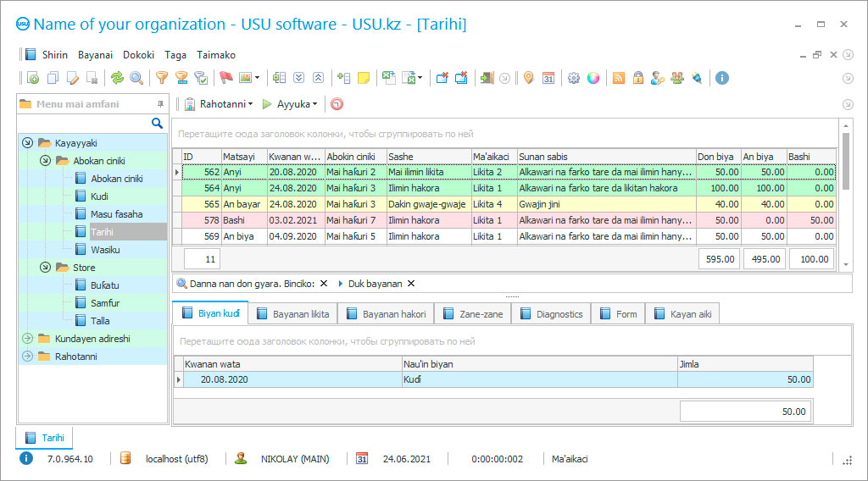Click the green refresh arrows toolbar icon
868x481 pixels.
(117, 78)
